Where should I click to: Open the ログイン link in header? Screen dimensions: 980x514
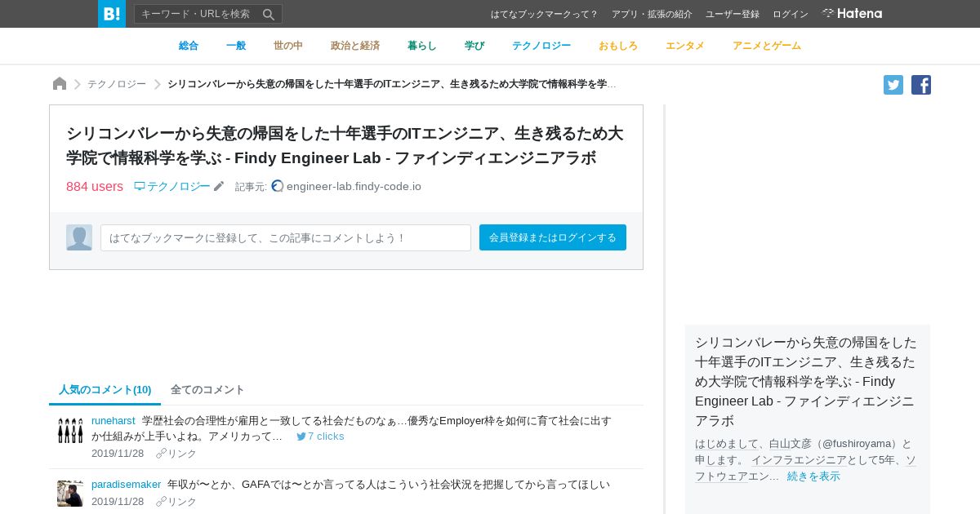(x=791, y=14)
